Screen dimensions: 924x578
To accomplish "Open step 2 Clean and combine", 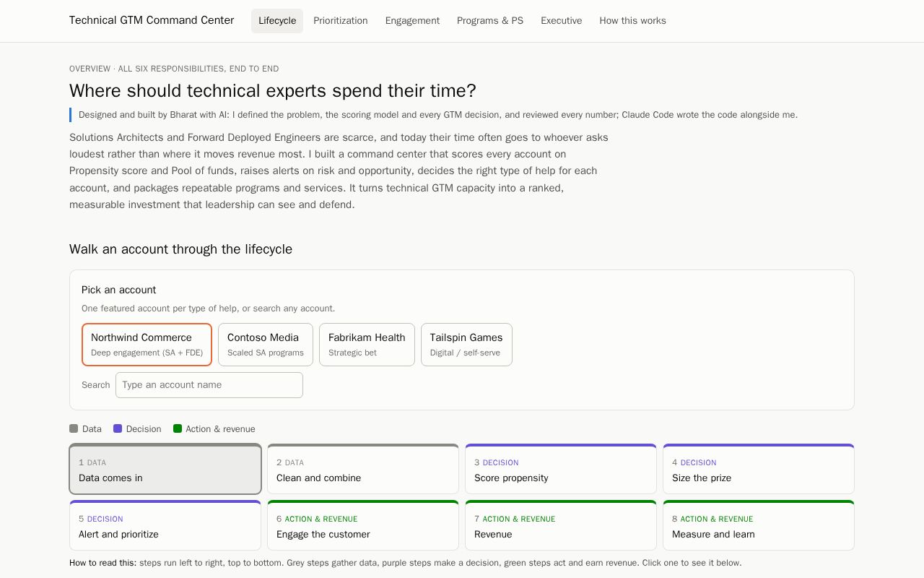I will click(363, 469).
